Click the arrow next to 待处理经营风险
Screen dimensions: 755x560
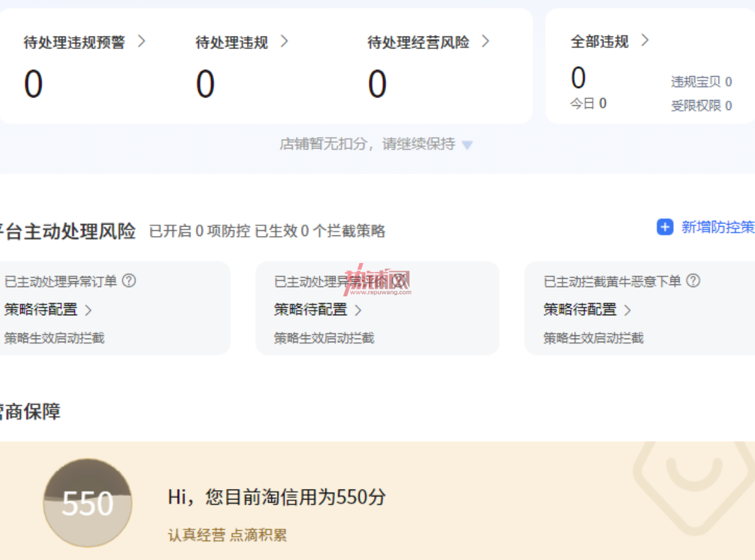point(485,42)
